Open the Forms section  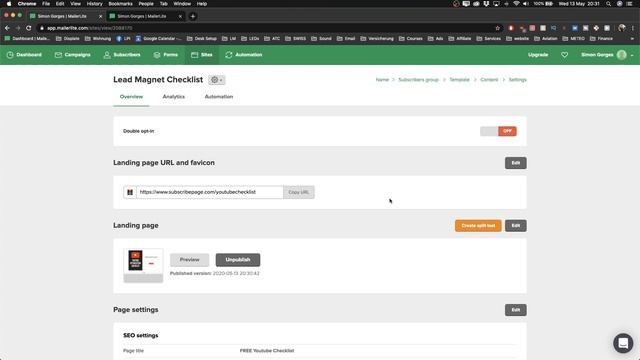pos(165,55)
